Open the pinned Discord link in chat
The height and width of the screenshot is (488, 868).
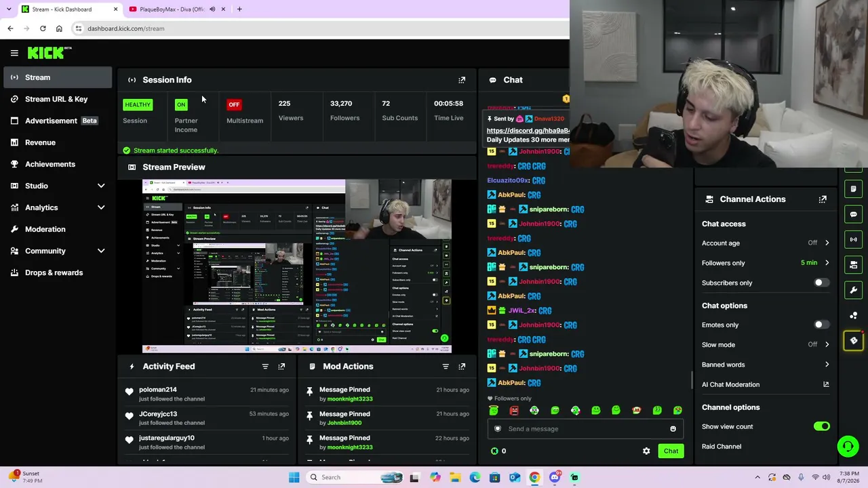tap(528, 131)
